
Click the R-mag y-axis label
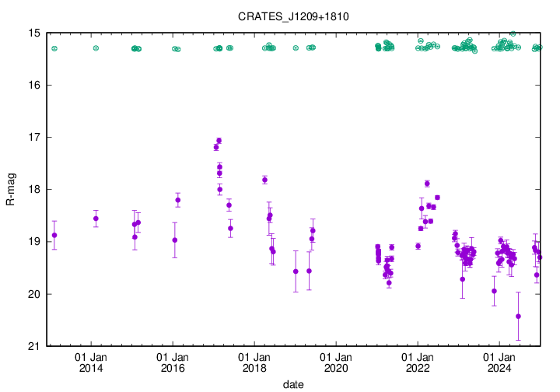click(x=10, y=189)
